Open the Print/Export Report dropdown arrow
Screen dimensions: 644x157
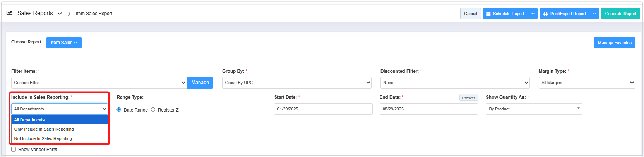(594, 14)
